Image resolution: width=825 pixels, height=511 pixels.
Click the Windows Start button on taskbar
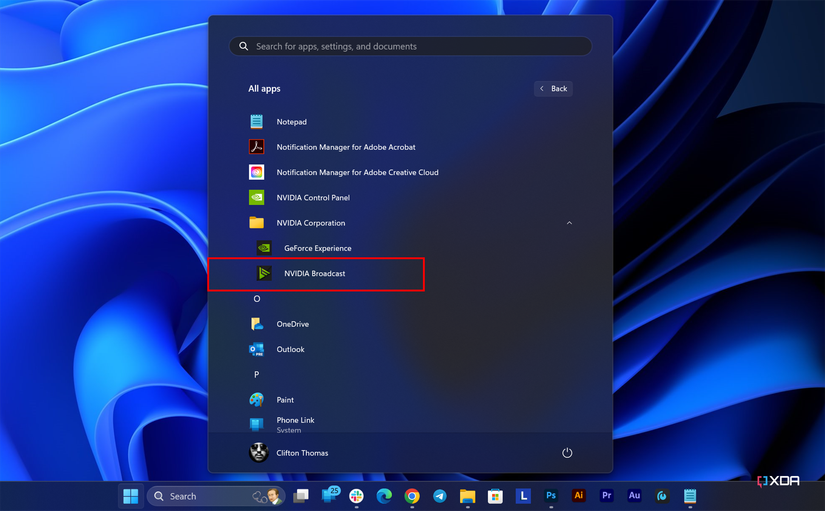click(130, 496)
